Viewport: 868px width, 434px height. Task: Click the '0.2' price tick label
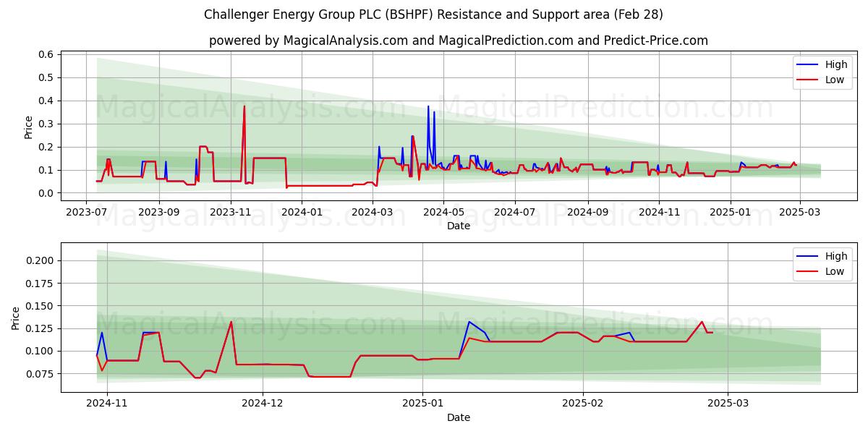pyautogui.click(x=46, y=148)
